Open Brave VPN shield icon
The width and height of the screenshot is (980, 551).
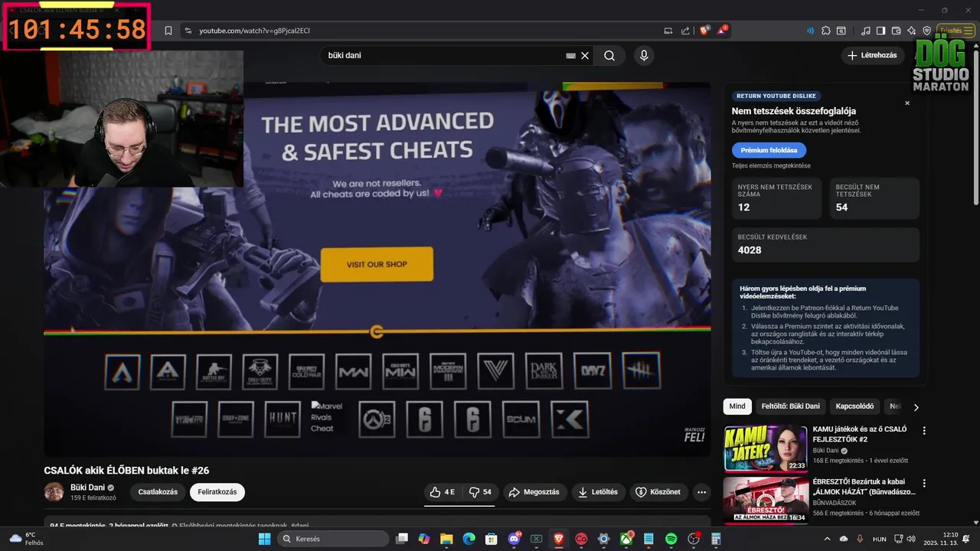tap(926, 31)
